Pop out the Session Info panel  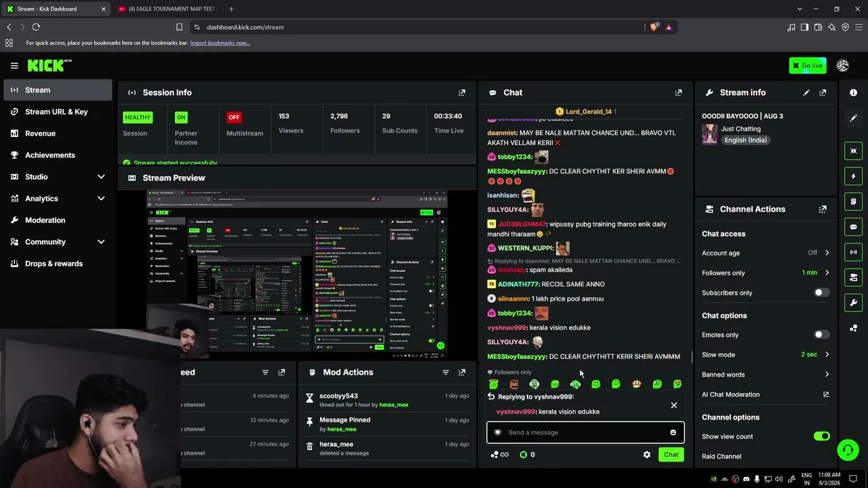462,93
